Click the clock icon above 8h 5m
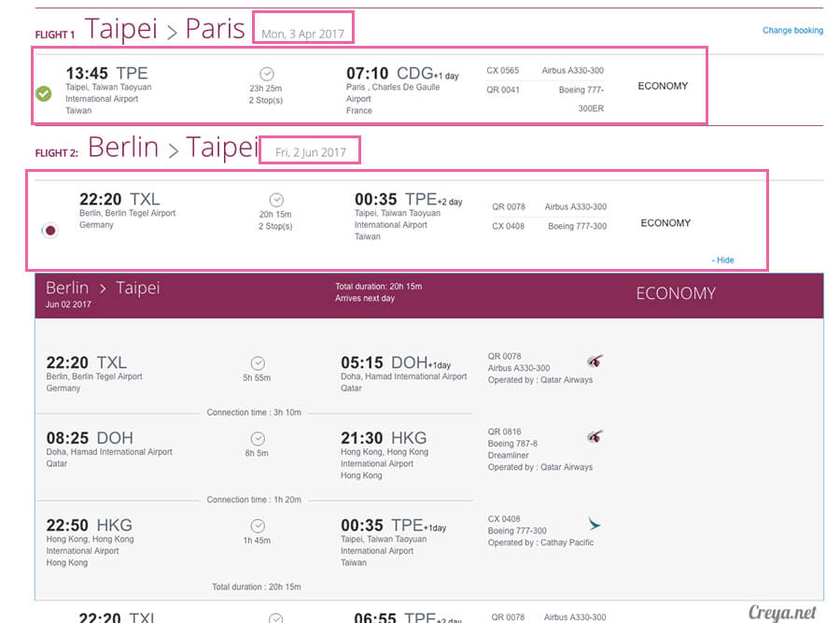Viewport: 840px width, 623px height. tap(258, 439)
